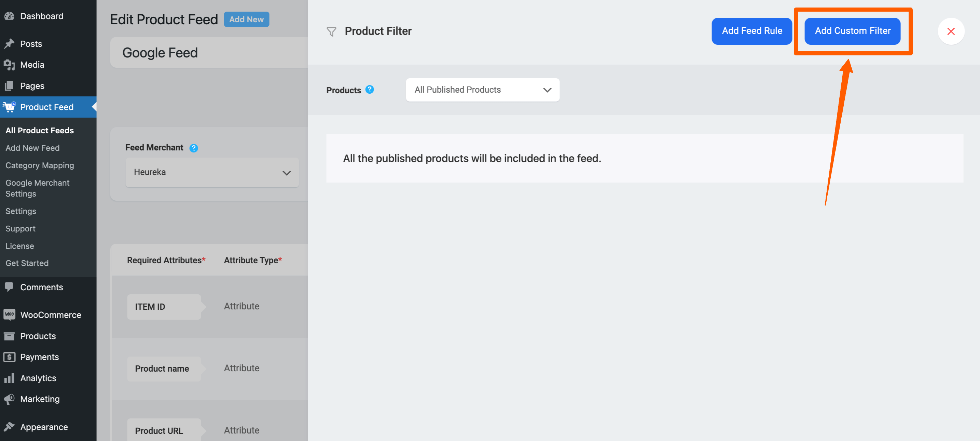Image resolution: width=980 pixels, height=441 pixels.
Task: Go to Add New Feed submenu
Action: coord(32,148)
